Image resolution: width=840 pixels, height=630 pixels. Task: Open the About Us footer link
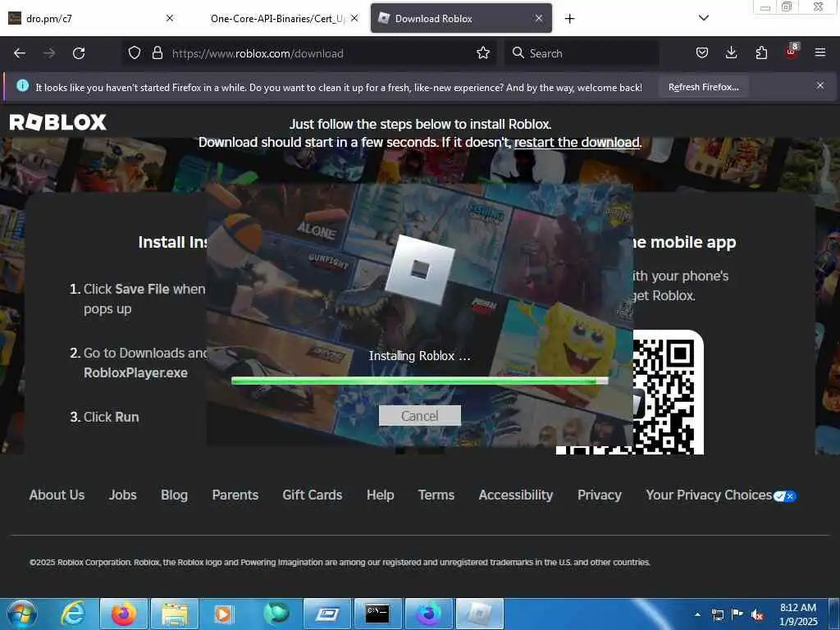[x=57, y=495]
